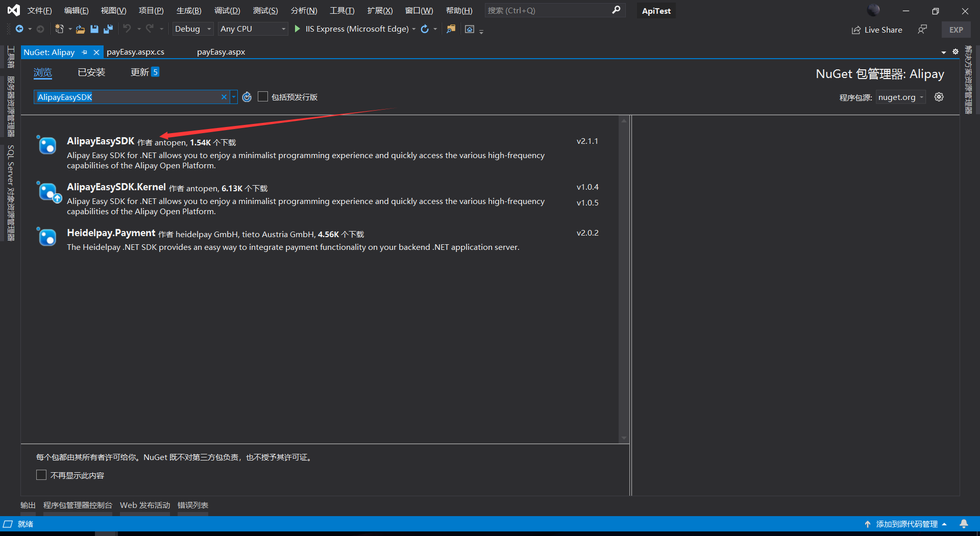This screenshot has width=980, height=536.
Task: Click the Navigate Backward toolbar icon
Action: (19, 29)
